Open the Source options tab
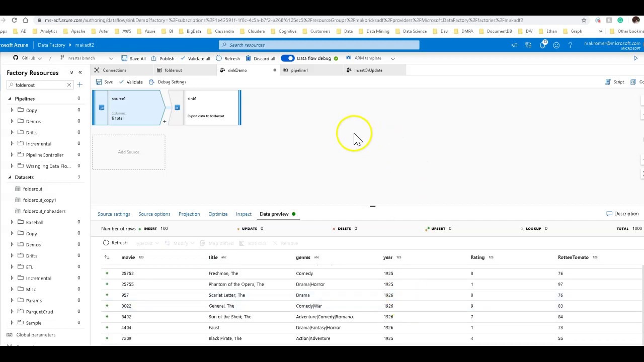The width and height of the screenshot is (644, 362). pos(154,214)
